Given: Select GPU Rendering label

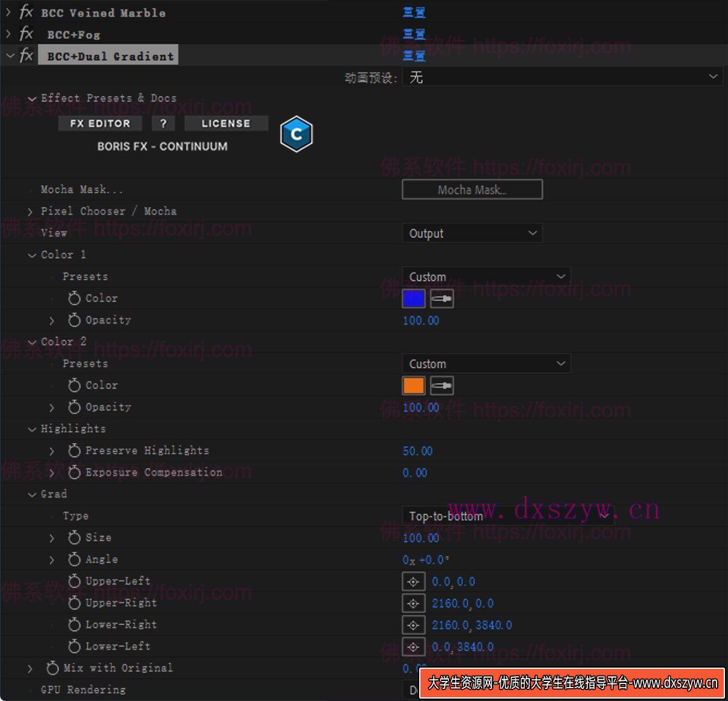Looking at the screenshot, I should click(x=83, y=690).
